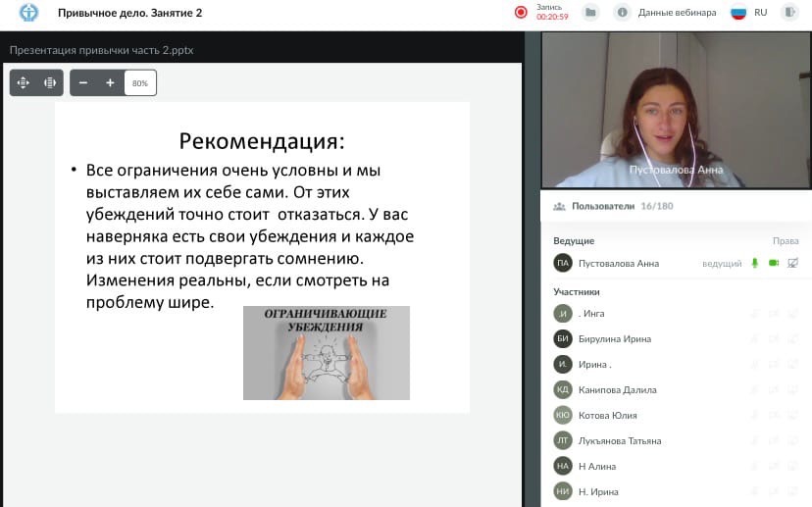Click the 80% zoom value field

coord(140,82)
